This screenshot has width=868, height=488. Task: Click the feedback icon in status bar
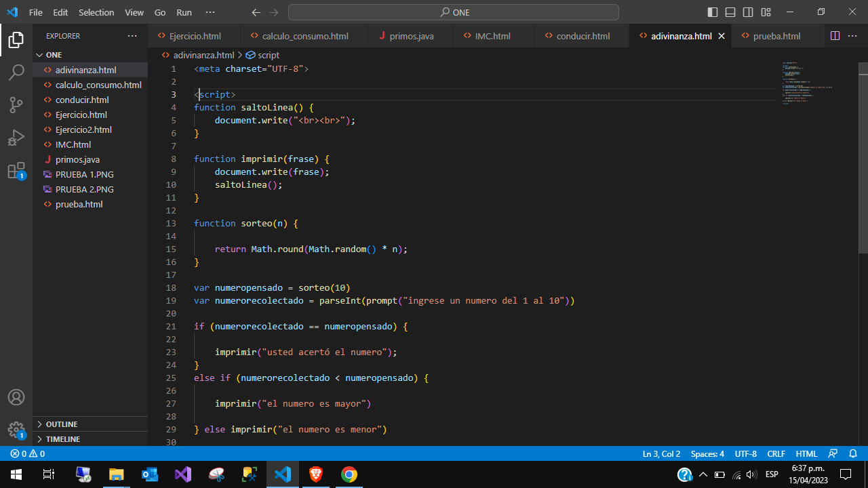tap(833, 454)
